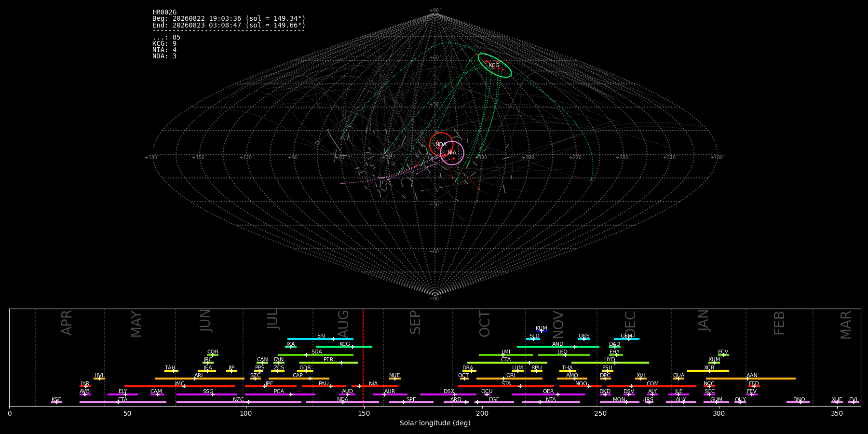Click the LEO shower bar
Image resolution: width=868 pixels, height=434 pixels.
tap(564, 355)
